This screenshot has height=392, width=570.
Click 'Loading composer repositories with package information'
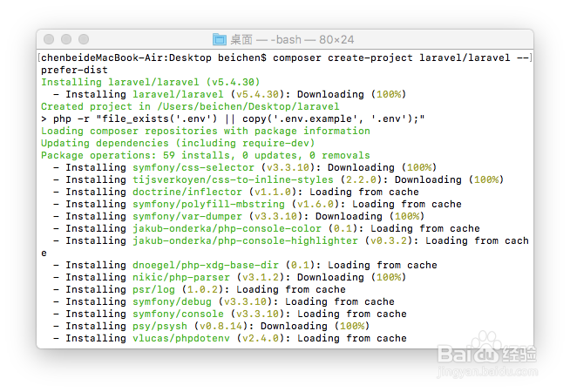coord(206,131)
